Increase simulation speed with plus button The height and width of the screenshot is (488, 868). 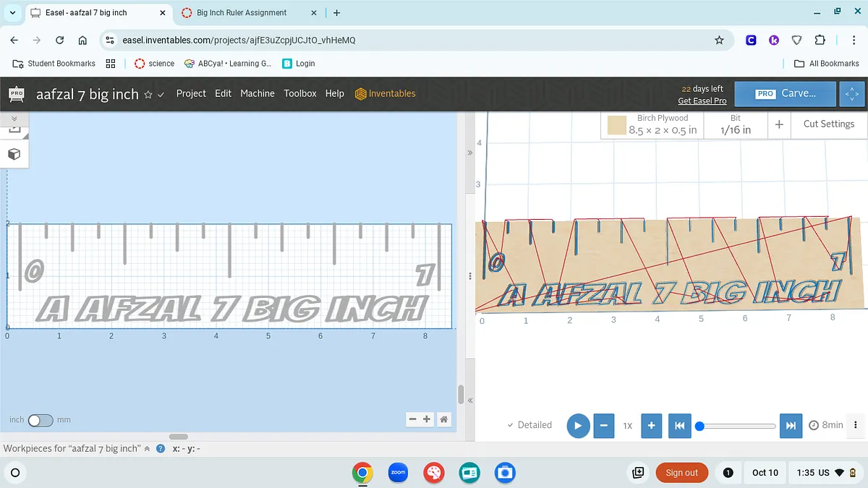point(651,425)
